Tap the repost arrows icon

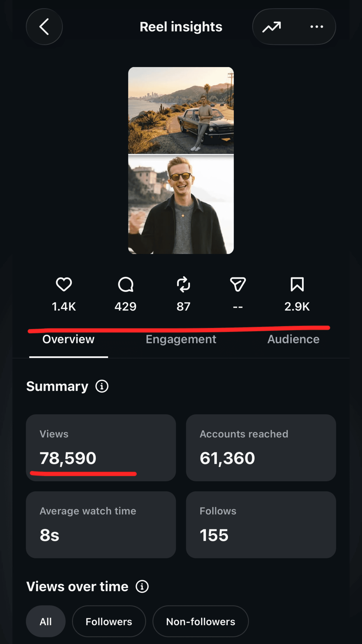(x=183, y=284)
